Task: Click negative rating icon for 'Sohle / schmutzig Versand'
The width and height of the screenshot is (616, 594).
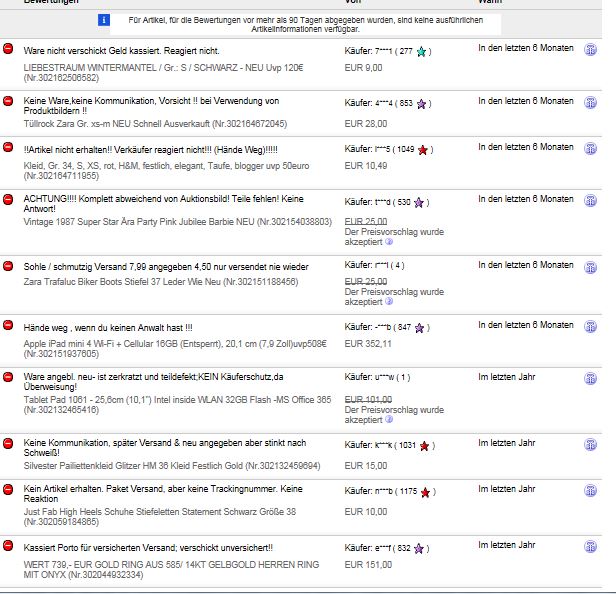Action: 8,266
